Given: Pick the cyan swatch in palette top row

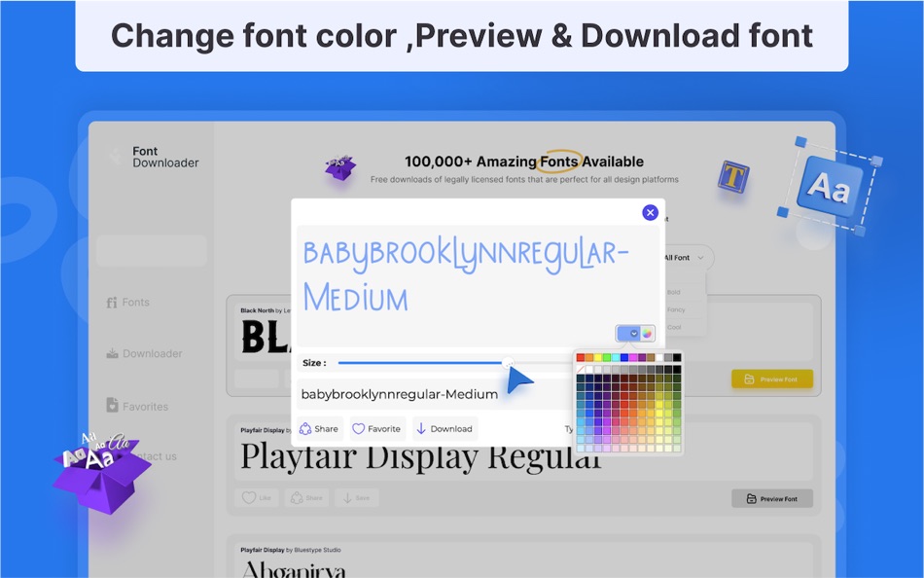Looking at the screenshot, I should (x=616, y=357).
